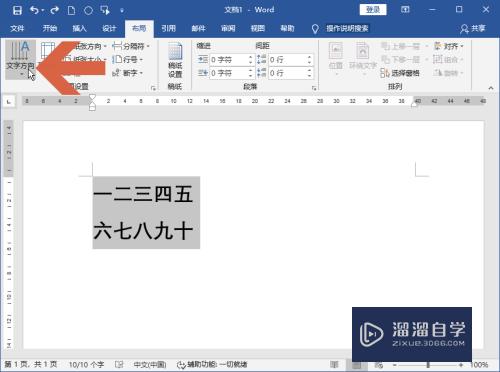The image size is (500, 372).
Task: Click 辅助功能: 一切就绪 accessibility status
Action: click(212, 365)
